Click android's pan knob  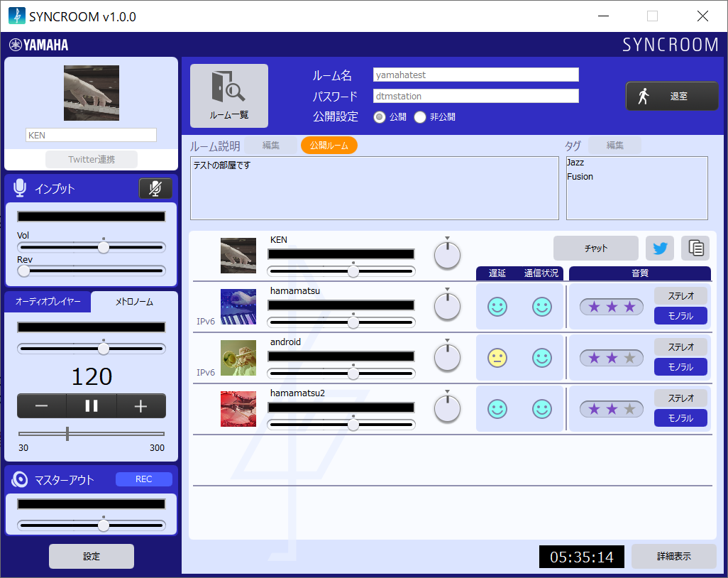click(447, 357)
